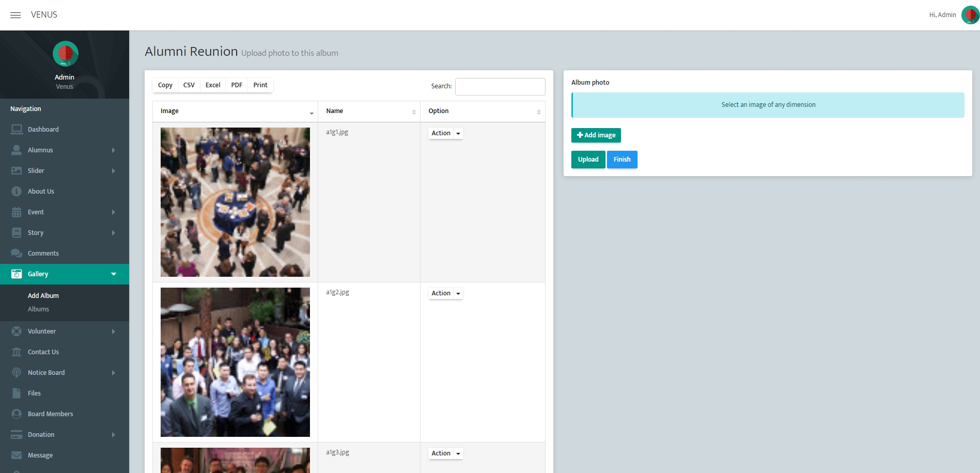Open the About Us menu item
This screenshot has width=980, height=473.
pyautogui.click(x=41, y=191)
